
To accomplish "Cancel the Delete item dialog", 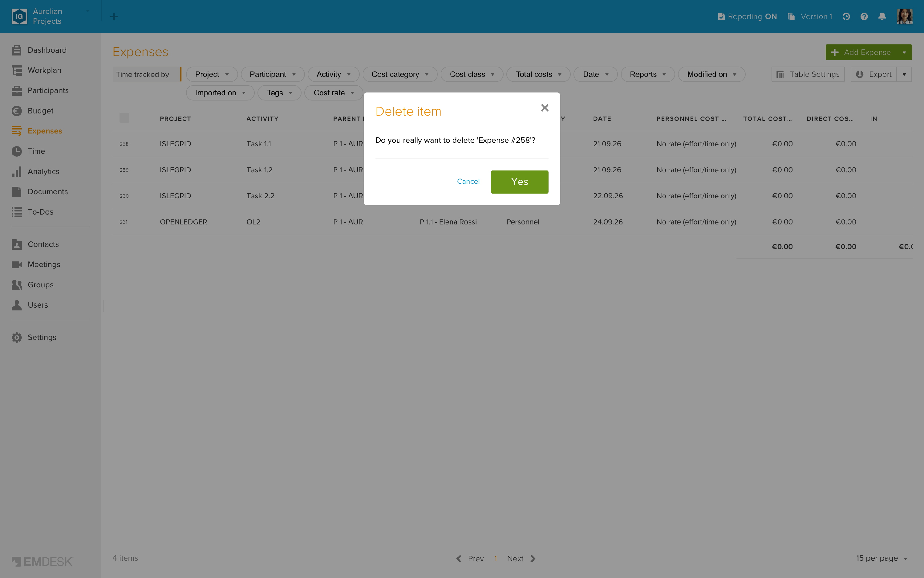I will point(468,181).
